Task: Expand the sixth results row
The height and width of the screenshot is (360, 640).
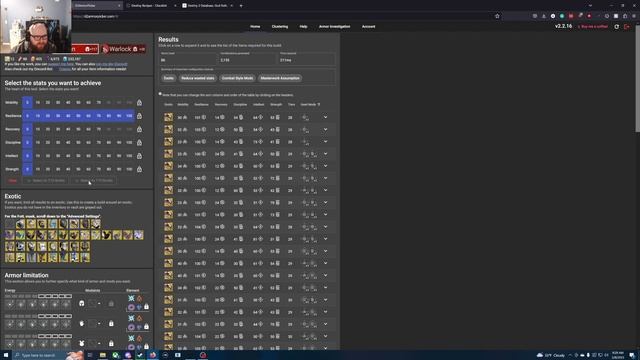Action: (325, 178)
